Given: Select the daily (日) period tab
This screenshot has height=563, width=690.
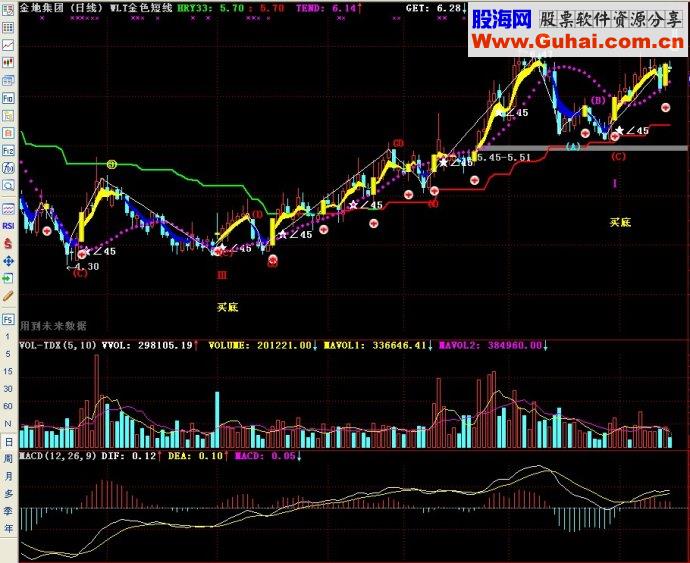Looking at the screenshot, I should pyautogui.click(x=8, y=442).
